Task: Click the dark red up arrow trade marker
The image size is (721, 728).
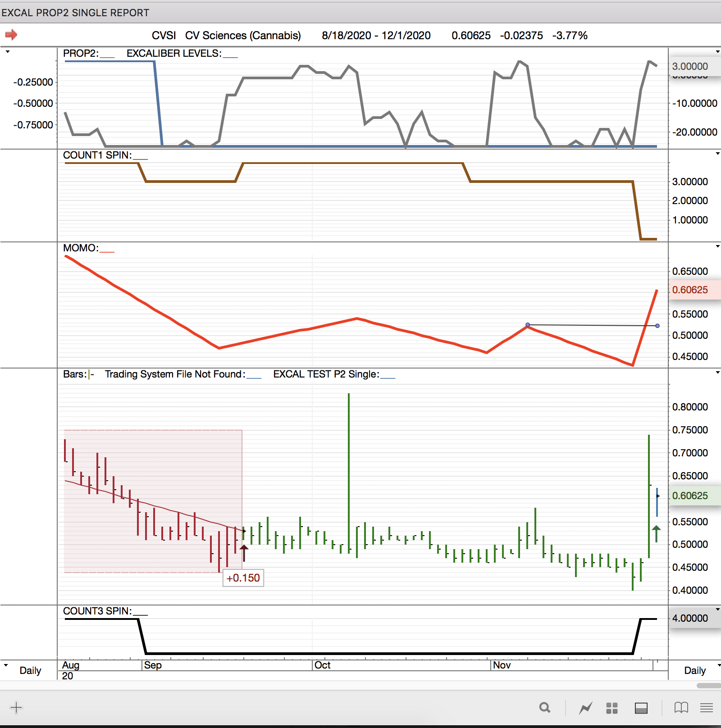Action: click(x=244, y=552)
